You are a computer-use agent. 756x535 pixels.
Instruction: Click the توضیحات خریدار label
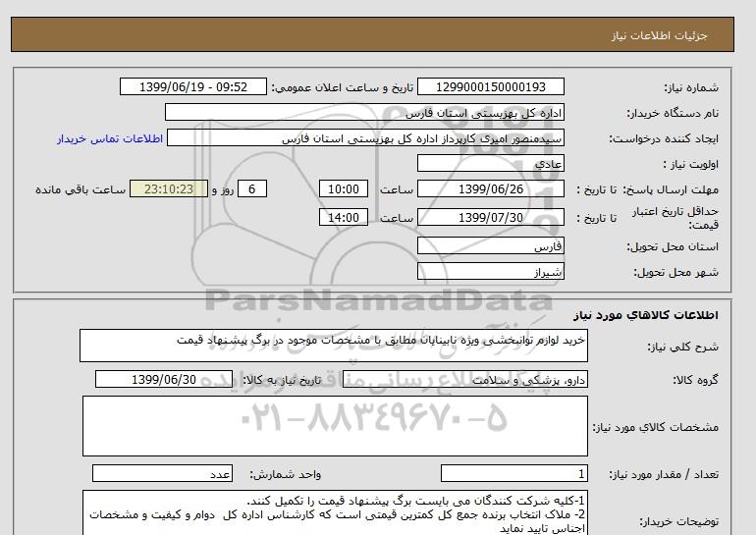tap(679, 521)
